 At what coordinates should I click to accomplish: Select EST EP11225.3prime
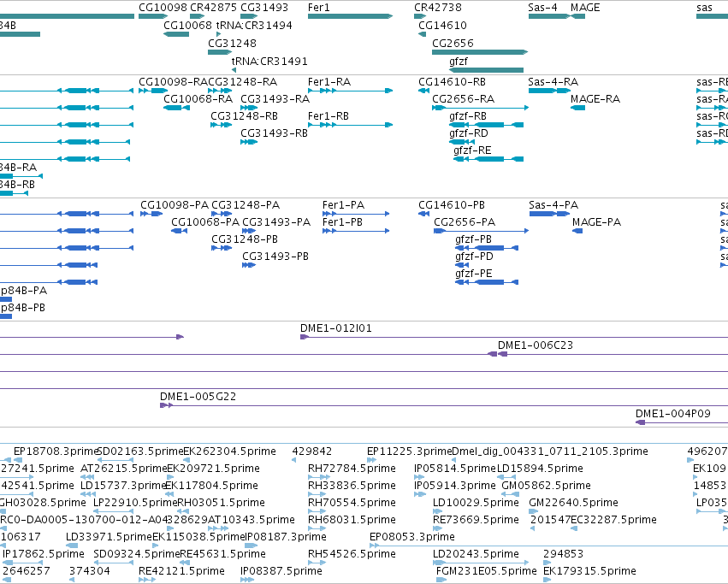(x=410, y=451)
